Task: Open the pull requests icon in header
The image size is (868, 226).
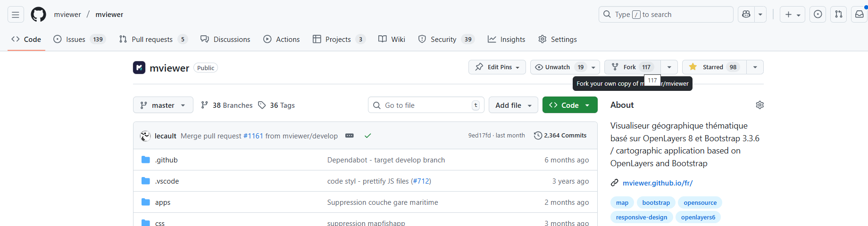Action: point(839,15)
